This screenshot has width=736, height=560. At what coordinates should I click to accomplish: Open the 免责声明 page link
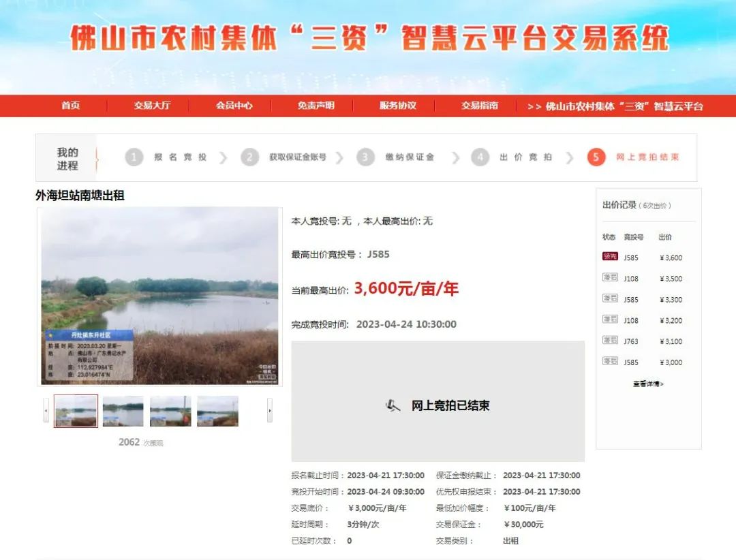click(x=316, y=106)
